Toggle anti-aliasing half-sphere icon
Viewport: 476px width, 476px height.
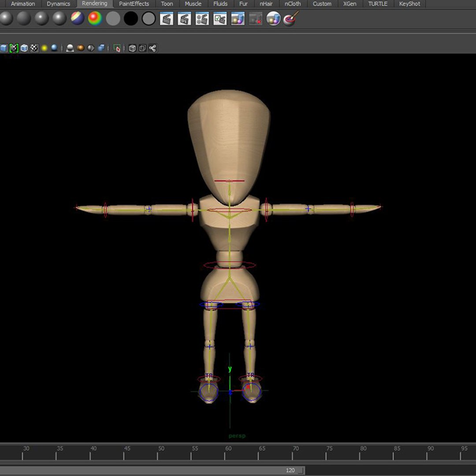pos(91,48)
